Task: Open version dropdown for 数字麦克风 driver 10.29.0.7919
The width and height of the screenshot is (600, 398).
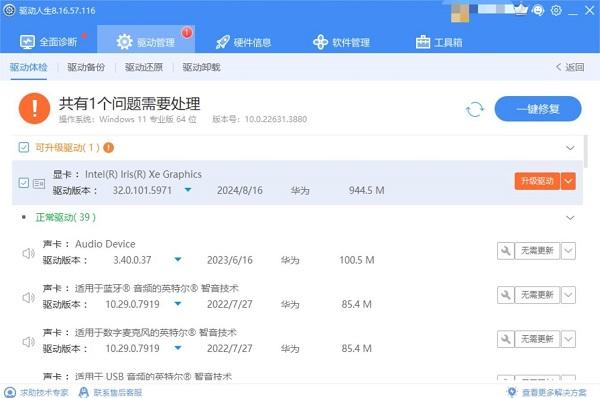Action: (x=178, y=348)
